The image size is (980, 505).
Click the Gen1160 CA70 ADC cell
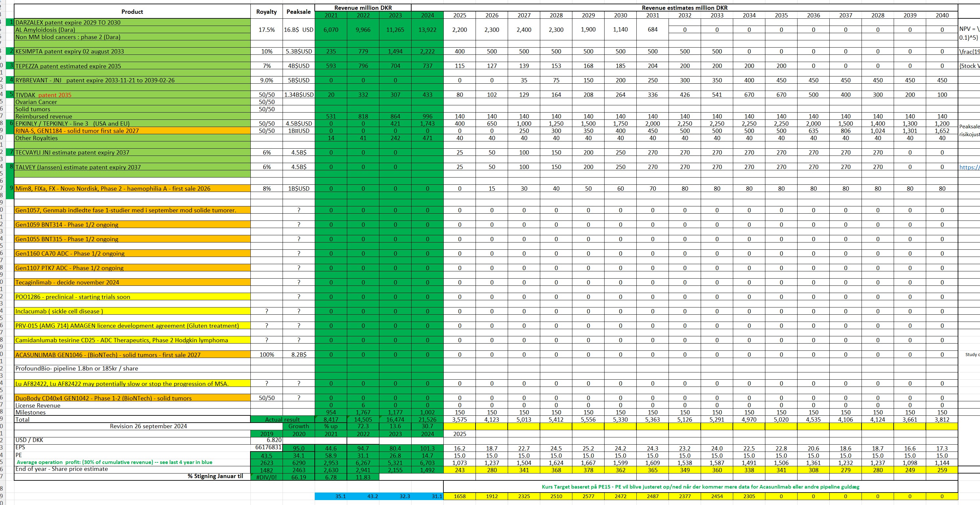coord(132,254)
